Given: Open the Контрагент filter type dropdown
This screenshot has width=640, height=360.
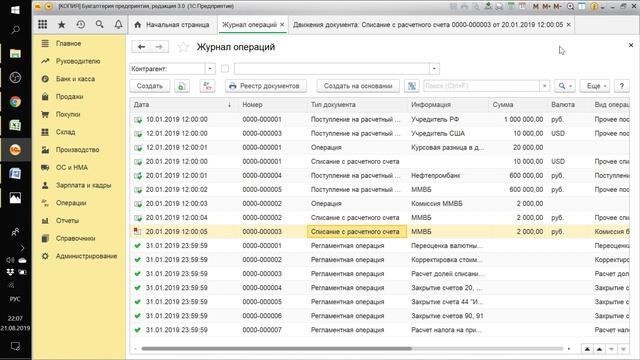Looking at the screenshot, I should pyautogui.click(x=210, y=69).
